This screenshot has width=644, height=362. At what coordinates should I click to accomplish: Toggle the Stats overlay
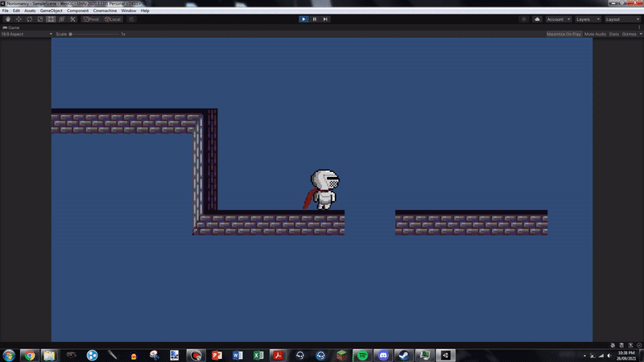(x=613, y=34)
